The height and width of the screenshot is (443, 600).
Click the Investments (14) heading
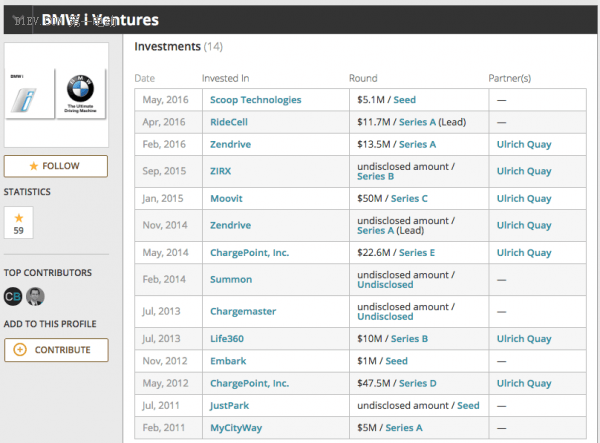click(x=178, y=47)
